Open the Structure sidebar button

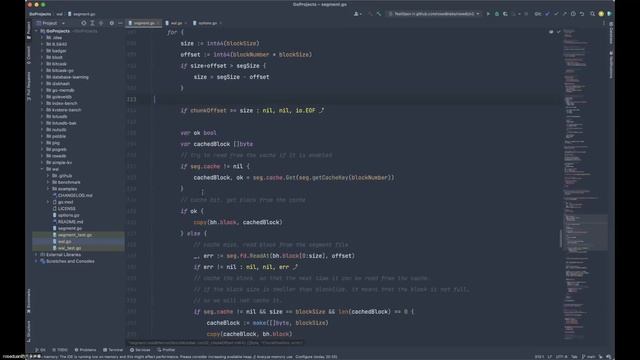pyautogui.click(x=29, y=331)
